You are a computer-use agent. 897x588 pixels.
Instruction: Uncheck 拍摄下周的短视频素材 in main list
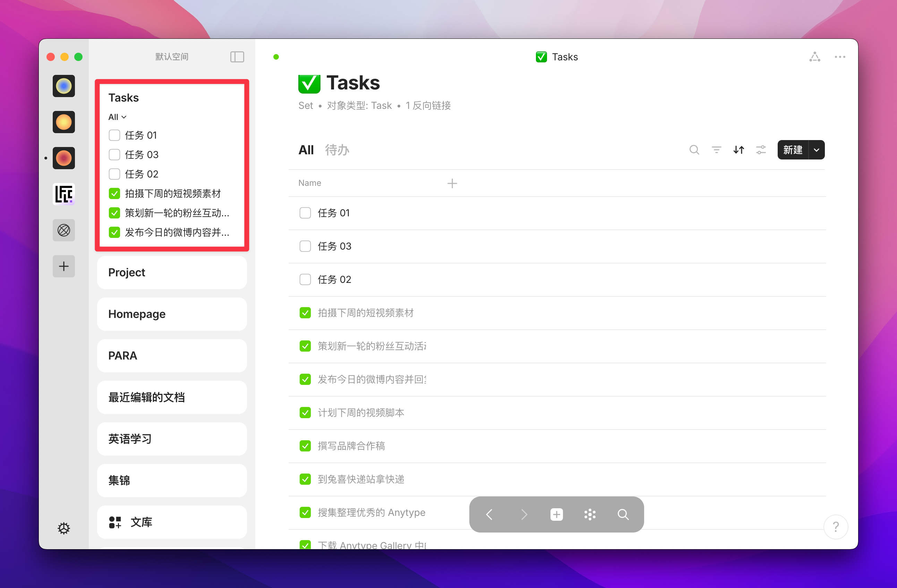[305, 313]
